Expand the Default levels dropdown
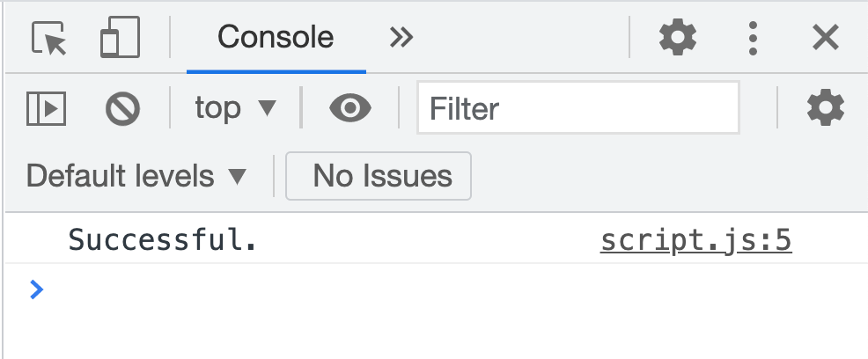The width and height of the screenshot is (868, 359). click(136, 176)
